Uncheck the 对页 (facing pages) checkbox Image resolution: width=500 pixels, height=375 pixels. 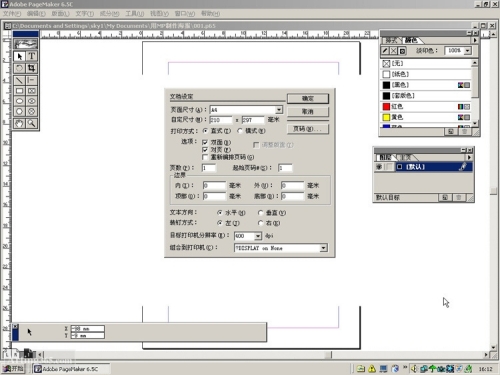pos(205,150)
